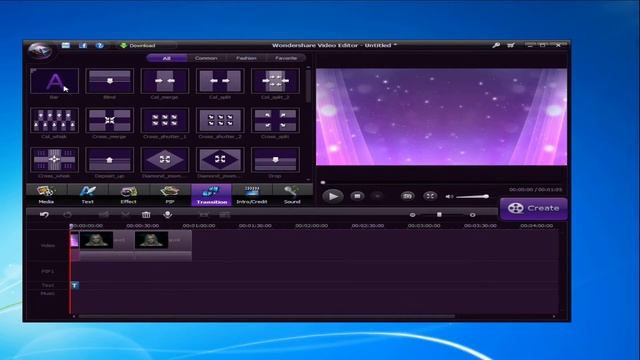Click the Download button in title bar
Screen dimensions: 640x360
[x=138, y=46]
